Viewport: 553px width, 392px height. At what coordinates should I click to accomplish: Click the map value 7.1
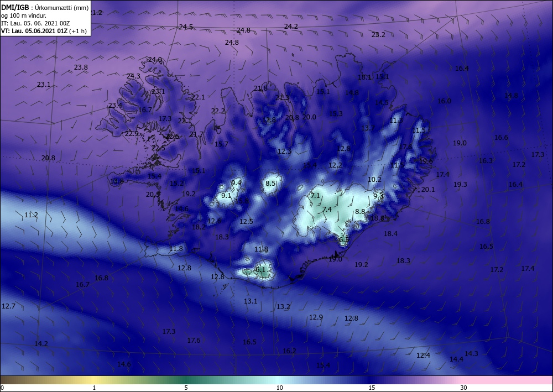(315, 195)
